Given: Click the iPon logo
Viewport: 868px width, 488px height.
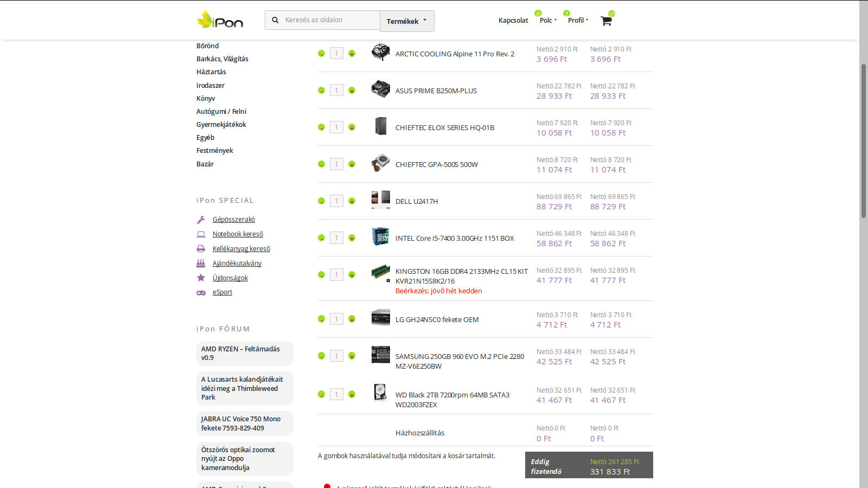Looking at the screenshot, I should [220, 20].
